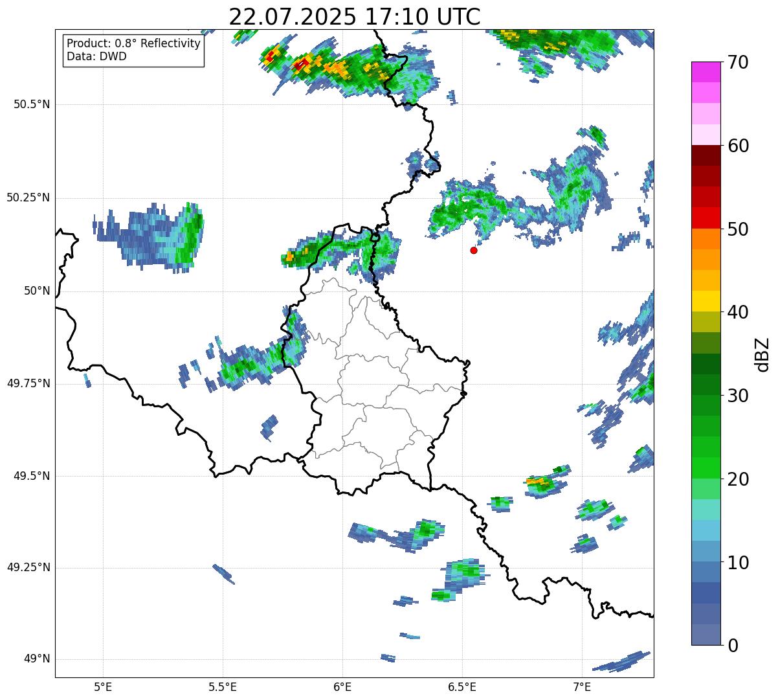
Task: Click the "5.5°E" longitude label
Action: 223,687
